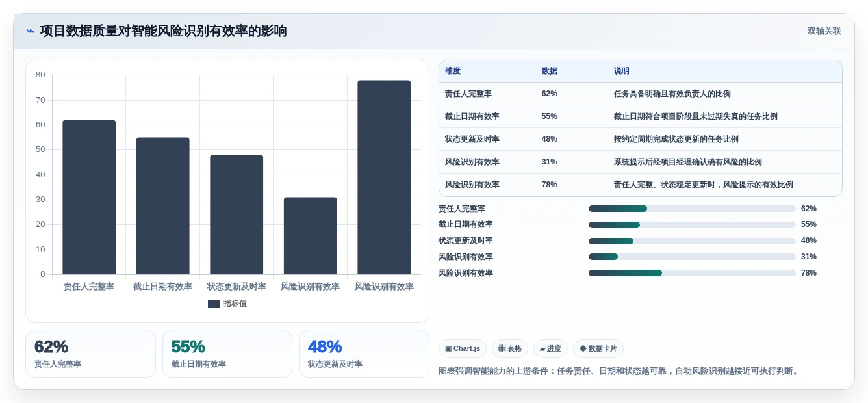Click the 截止日期有效率 x-axis label under chart
868x403 pixels.
pyautogui.click(x=162, y=287)
